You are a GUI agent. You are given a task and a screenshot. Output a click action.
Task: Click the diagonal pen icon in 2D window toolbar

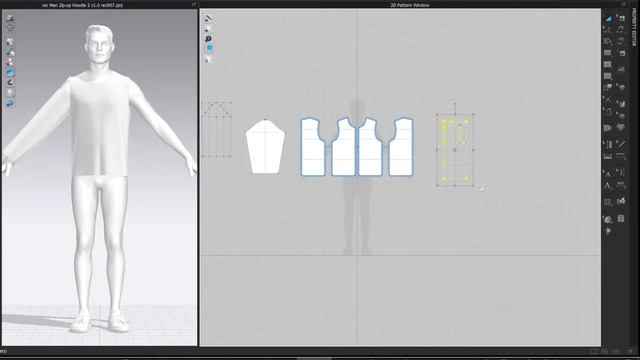point(208,18)
